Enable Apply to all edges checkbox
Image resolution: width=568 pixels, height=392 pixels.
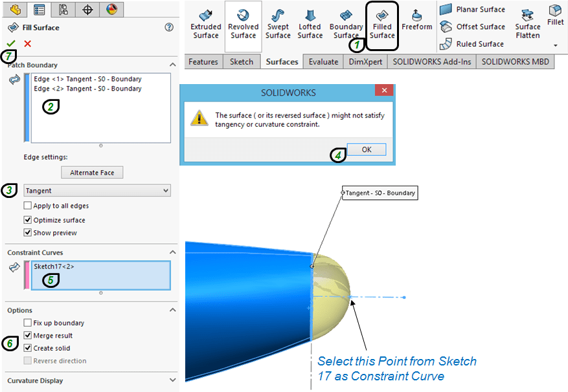point(27,206)
